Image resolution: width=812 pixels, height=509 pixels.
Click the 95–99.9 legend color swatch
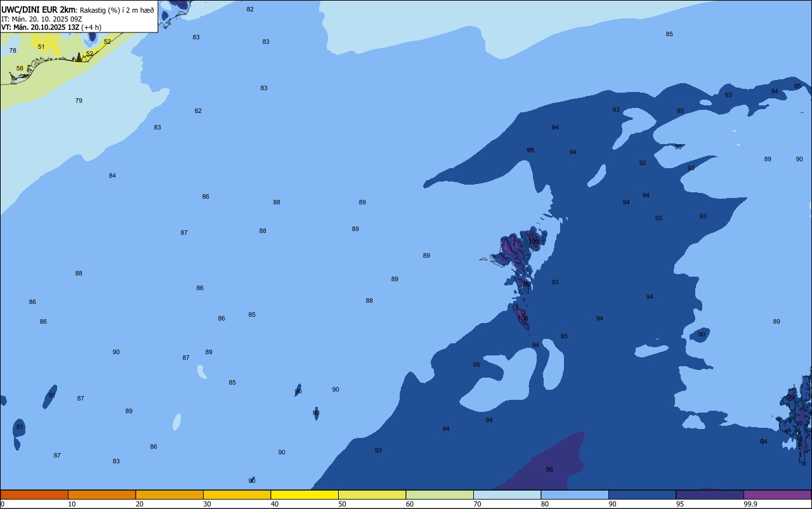pos(710,494)
